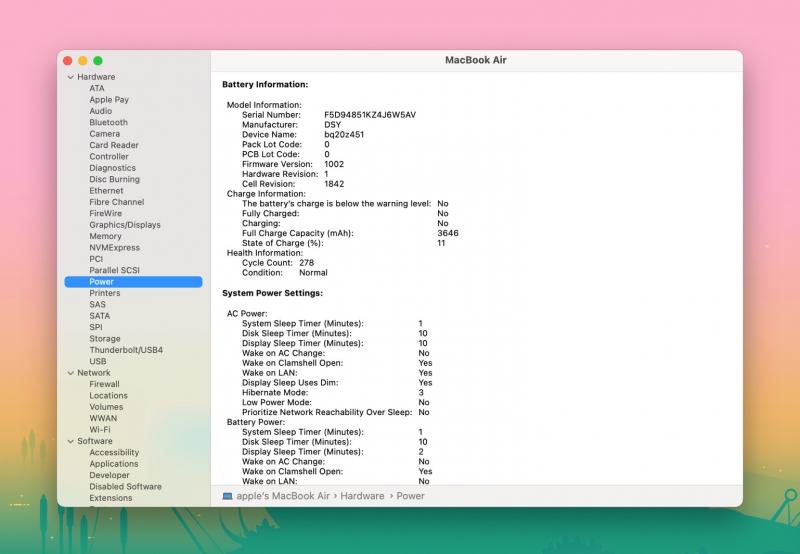Click Condition value Normal
The image size is (800, 554).
click(313, 273)
